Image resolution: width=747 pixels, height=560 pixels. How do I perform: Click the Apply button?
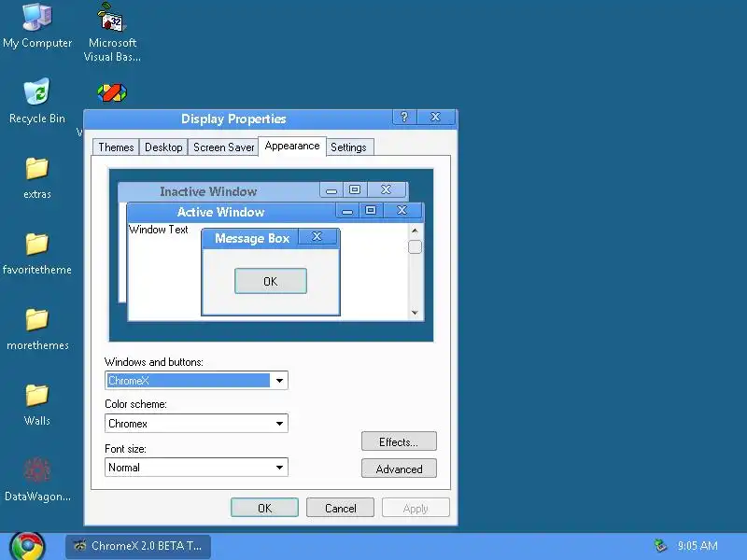(x=416, y=508)
